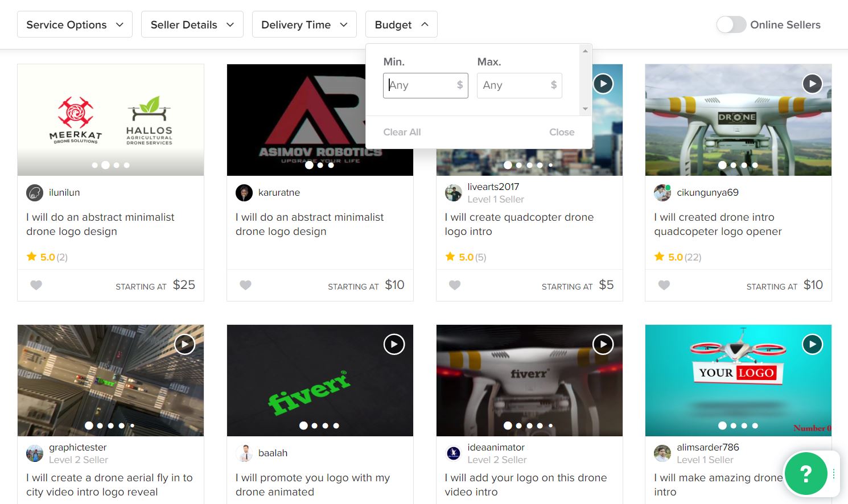The height and width of the screenshot is (504, 848).
Task: Open the alimsarder786 YOUR LOGO thumbnail
Action: 738,381
